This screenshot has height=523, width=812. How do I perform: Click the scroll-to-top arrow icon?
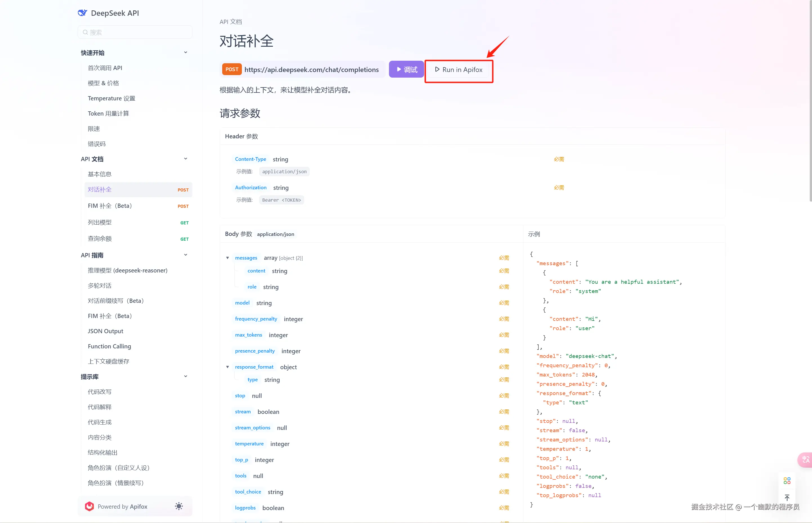click(x=787, y=498)
